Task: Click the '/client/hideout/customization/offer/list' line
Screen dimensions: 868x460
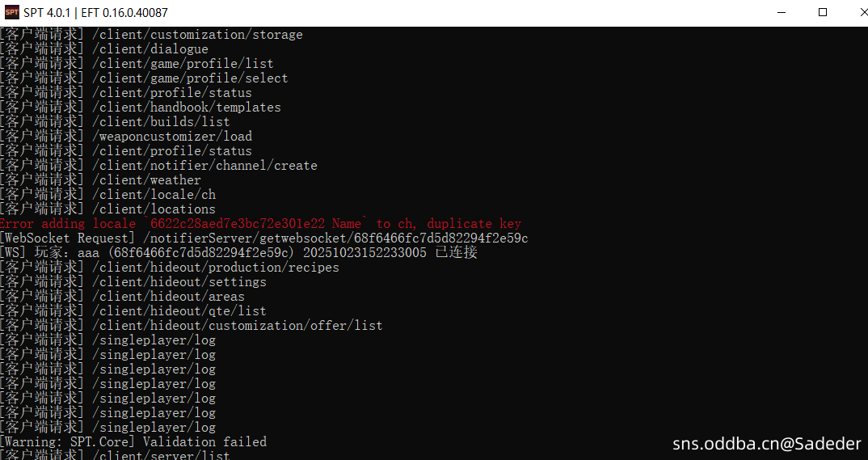Action: tap(237, 326)
